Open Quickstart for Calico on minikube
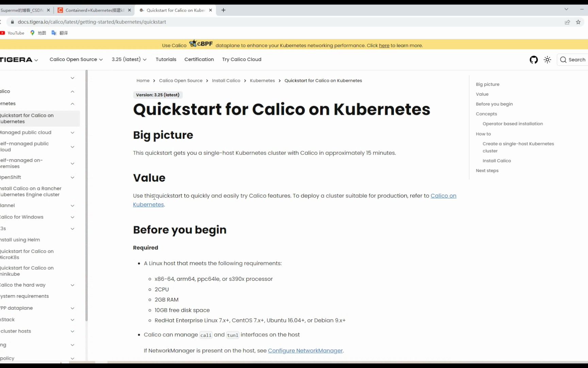 [27, 271]
